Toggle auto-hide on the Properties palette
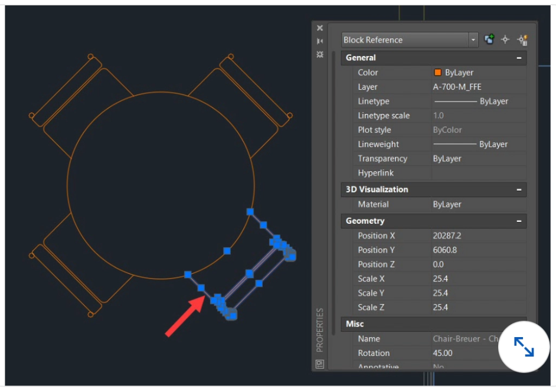 pyautogui.click(x=320, y=41)
